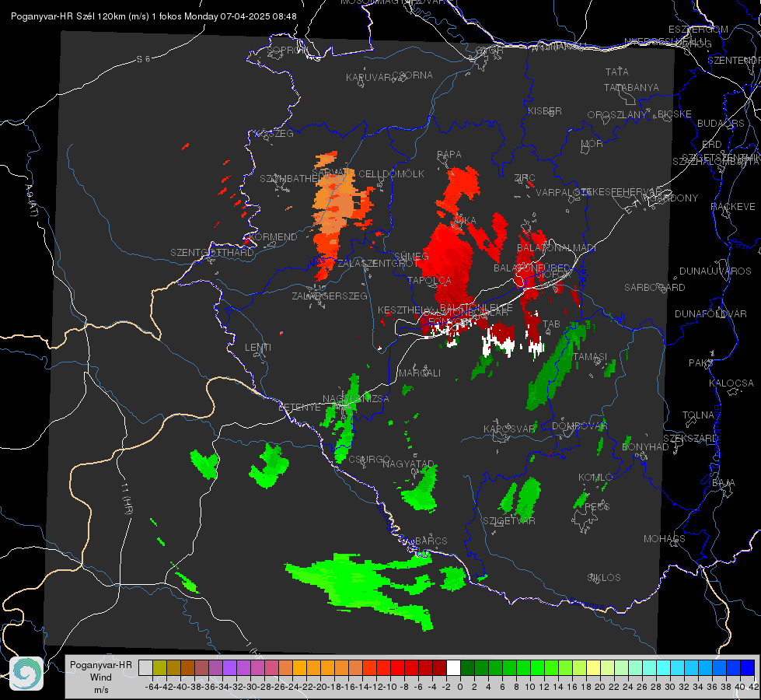Click the NAGYATAD city label
This screenshot has width=761, height=700.
click(408, 464)
